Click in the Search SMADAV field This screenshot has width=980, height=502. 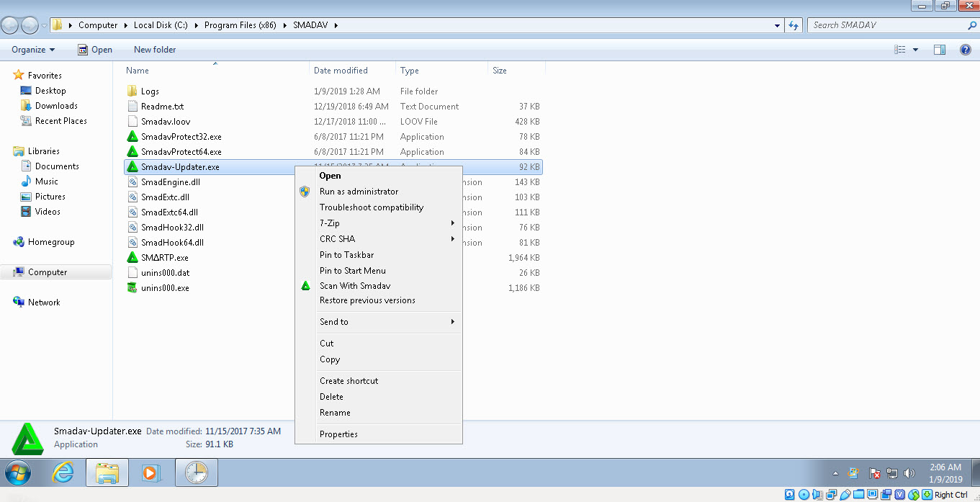pyautogui.click(x=887, y=25)
